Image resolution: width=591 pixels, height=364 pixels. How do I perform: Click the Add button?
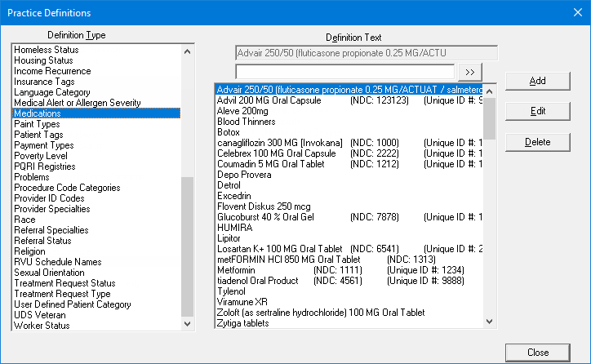click(537, 81)
